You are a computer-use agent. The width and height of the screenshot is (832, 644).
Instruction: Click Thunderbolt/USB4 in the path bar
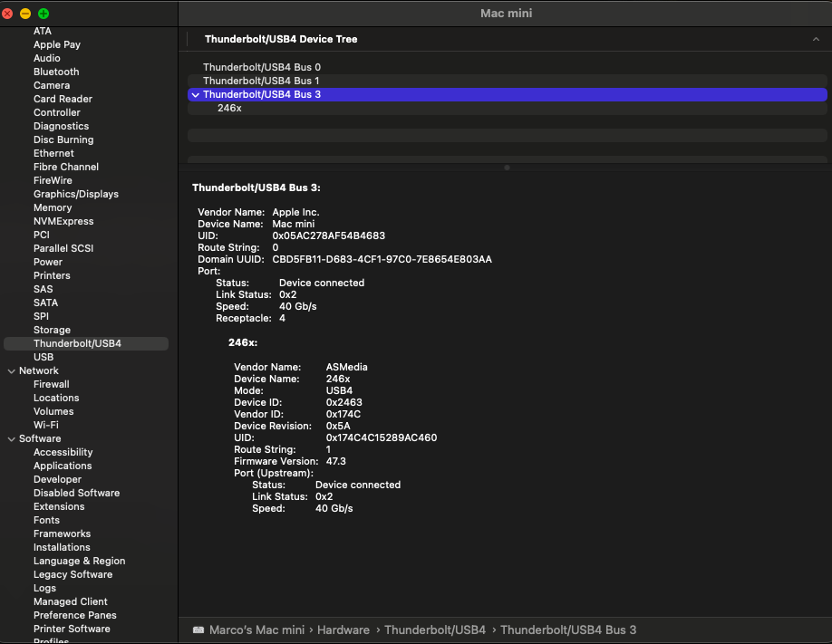coord(435,630)
